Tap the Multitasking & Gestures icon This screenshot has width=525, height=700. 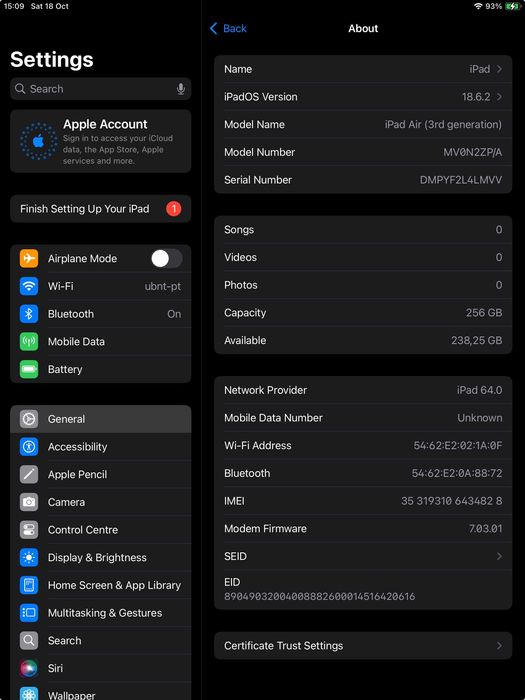(29, 613)
